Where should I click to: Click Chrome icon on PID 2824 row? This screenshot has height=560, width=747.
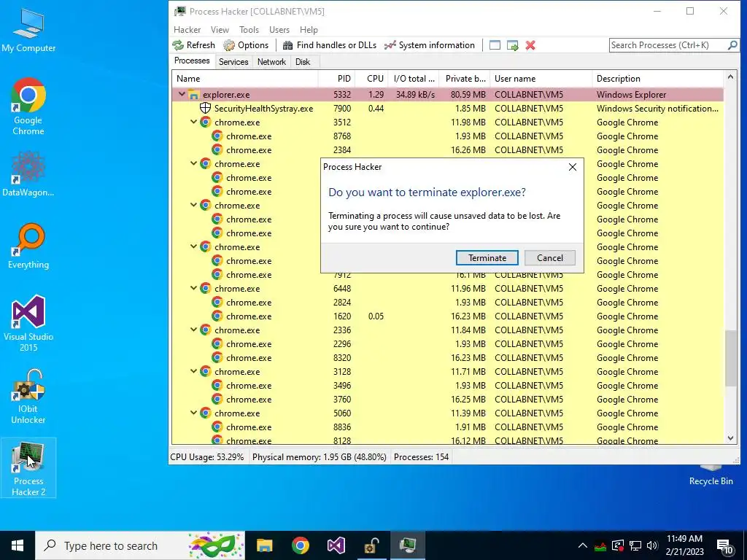[x=217, y=302]
